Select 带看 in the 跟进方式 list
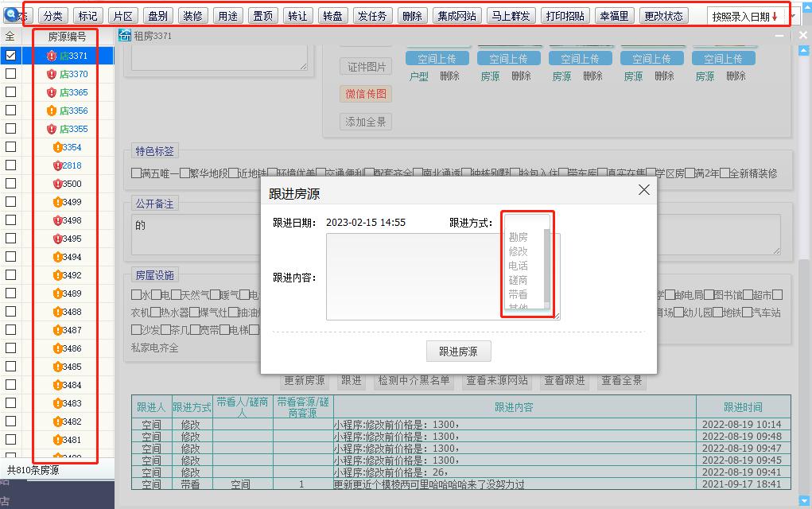The height and width of the screenshot is (509, 812). [x=517, y=292]
